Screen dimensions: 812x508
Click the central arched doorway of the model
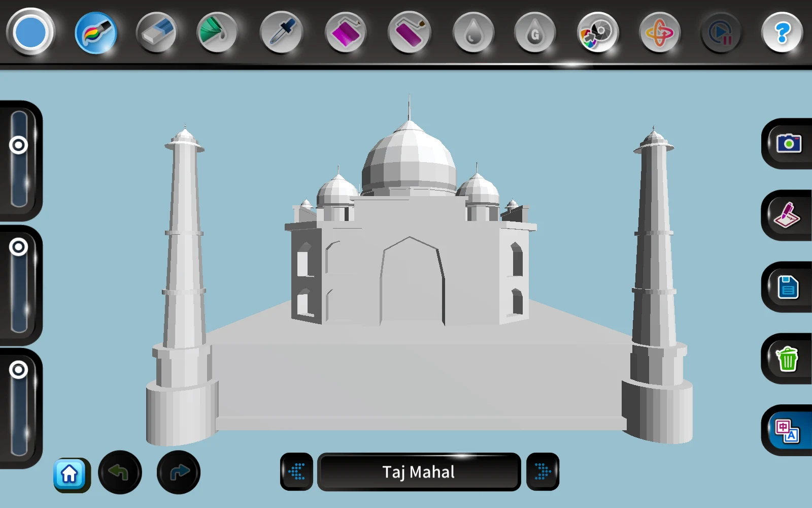[x=412, y=282]
